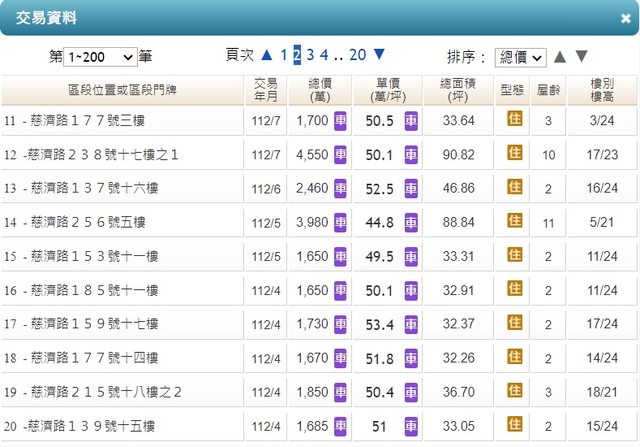Sort descending with the down triangle

tap(582, 57)
